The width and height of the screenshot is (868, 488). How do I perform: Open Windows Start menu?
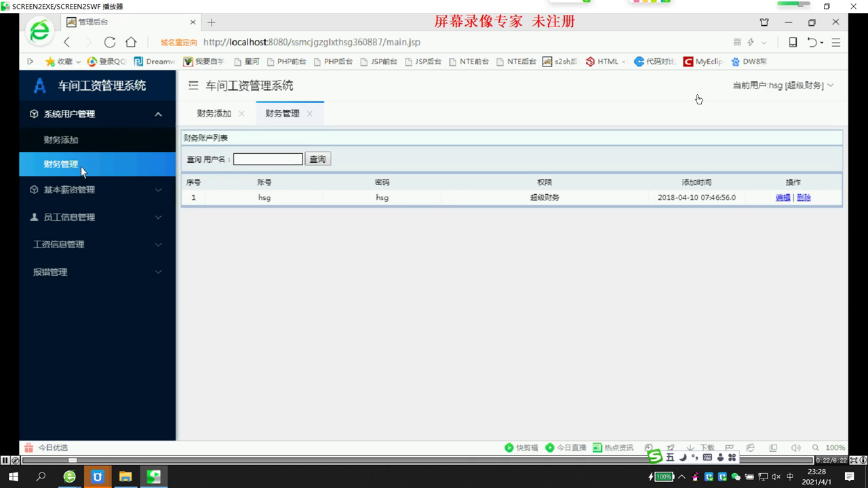(13, 476)
